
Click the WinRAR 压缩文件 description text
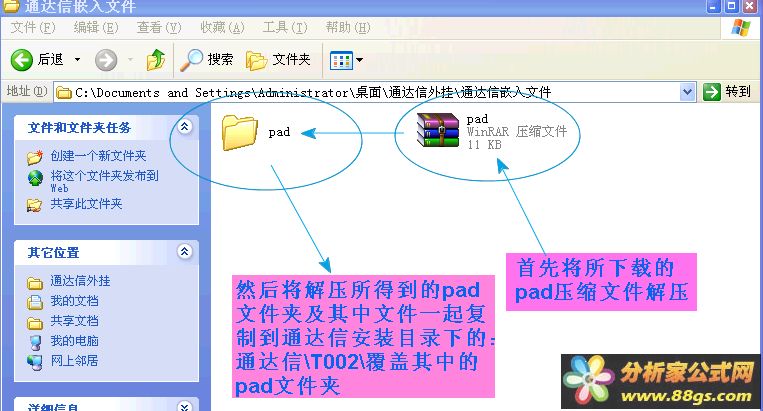(517, 131)
